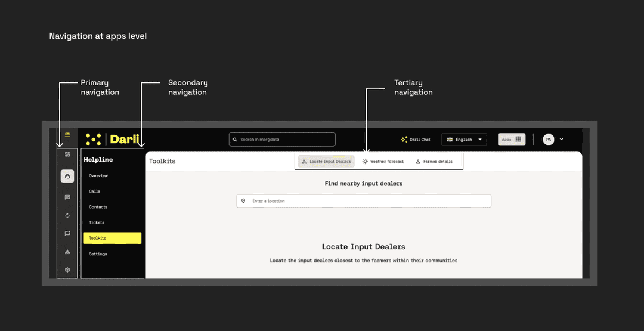
Task: Select the Locate Input Dealers tab
Action: pyautogui.click(x=326, y=161)
